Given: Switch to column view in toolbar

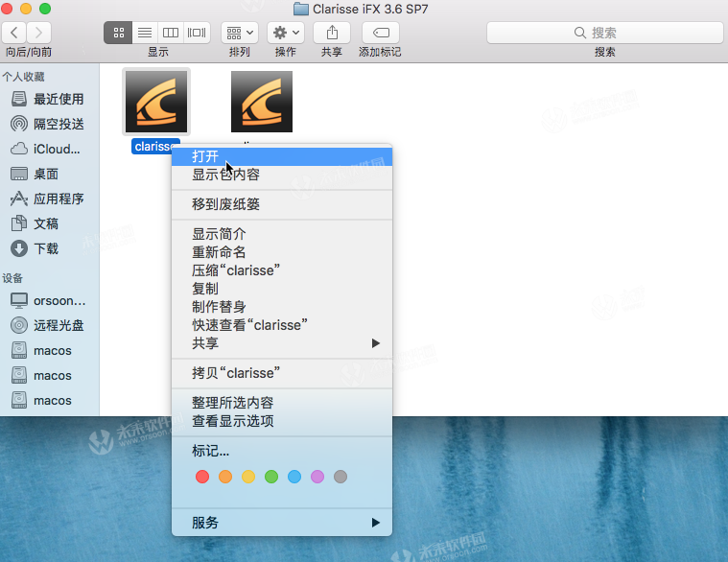Looking at the screenshot, I should click(171, 33).
